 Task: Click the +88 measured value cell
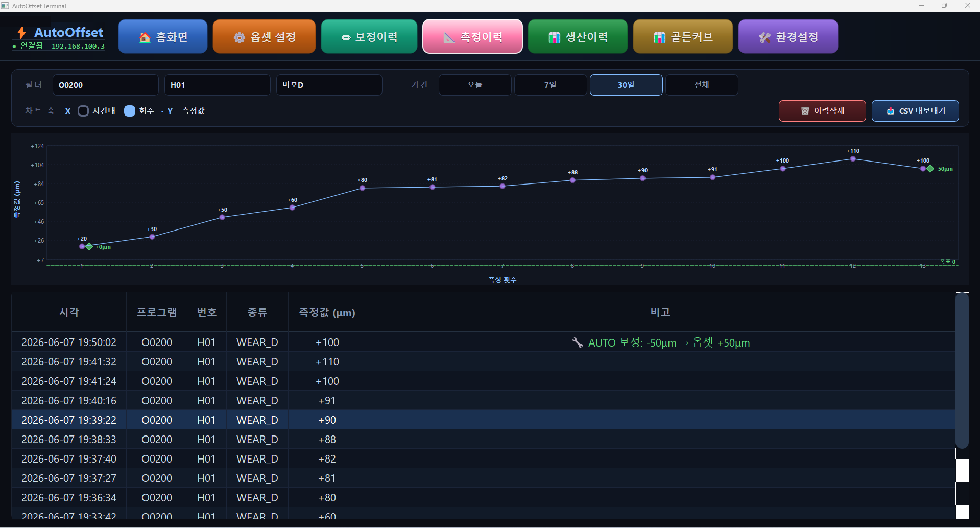click(327, 440)
